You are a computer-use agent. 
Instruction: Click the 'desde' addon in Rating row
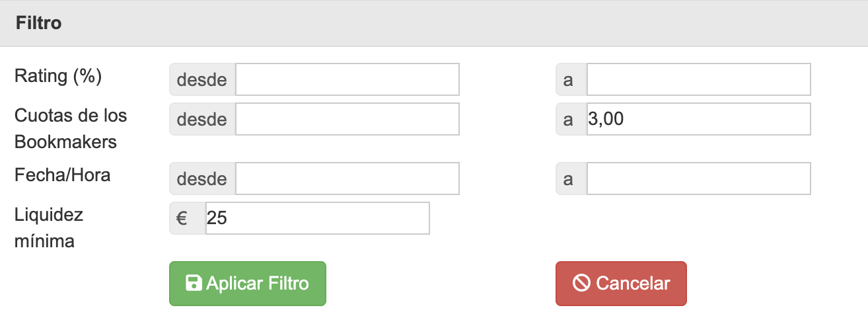203,80
